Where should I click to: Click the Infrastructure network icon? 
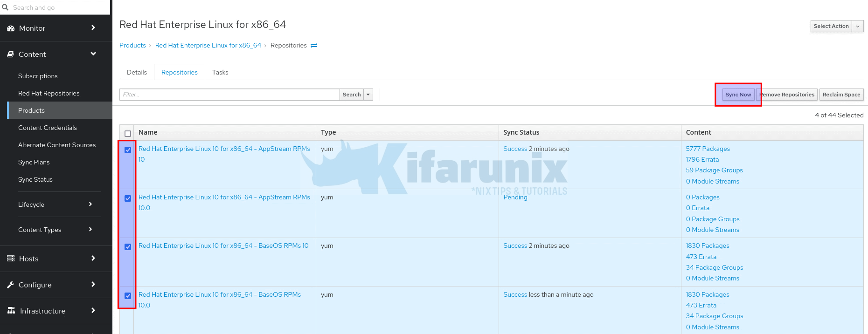click(11, 311)
